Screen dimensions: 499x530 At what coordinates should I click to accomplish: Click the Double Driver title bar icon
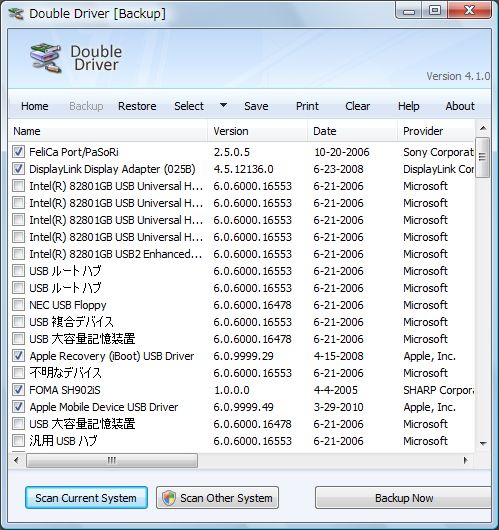tap(16, 14)
